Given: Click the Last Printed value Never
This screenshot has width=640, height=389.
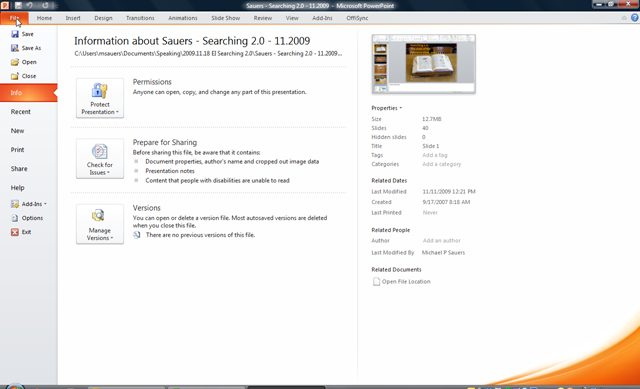Looking at the screenshot, I should [430, 213].
